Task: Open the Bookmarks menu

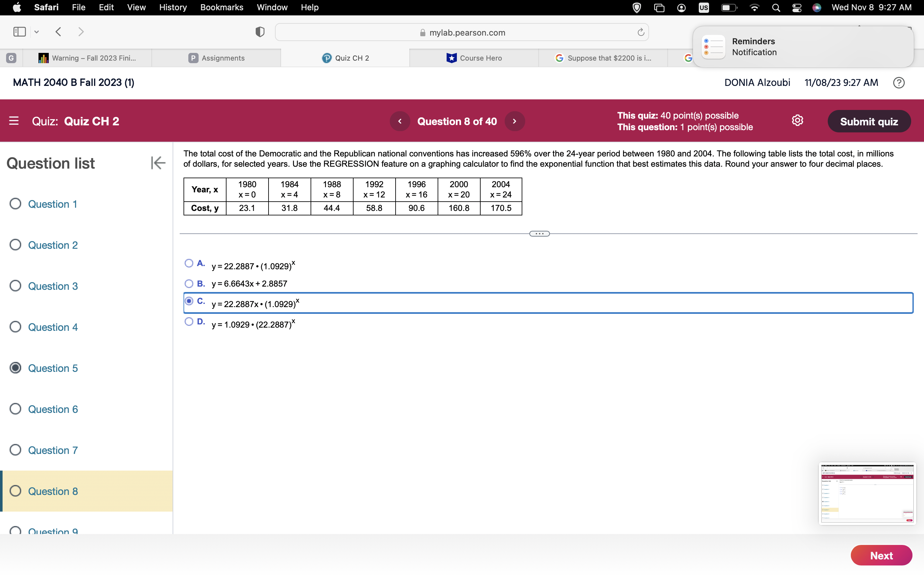Action: [x=222, y=7]
